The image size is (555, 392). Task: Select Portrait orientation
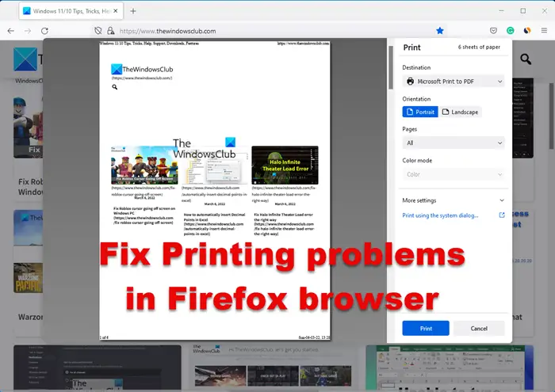pyautogui.click(x=420, y=112)
